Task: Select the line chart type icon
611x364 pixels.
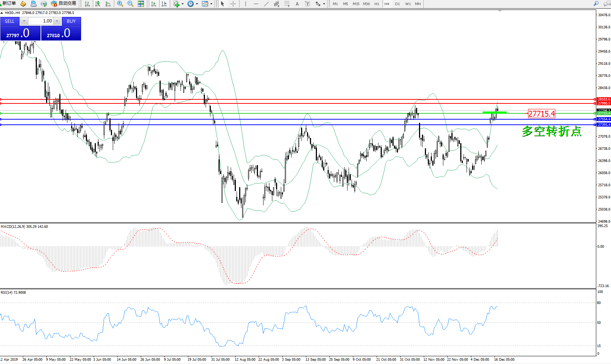Action: (x=108, y=4)
